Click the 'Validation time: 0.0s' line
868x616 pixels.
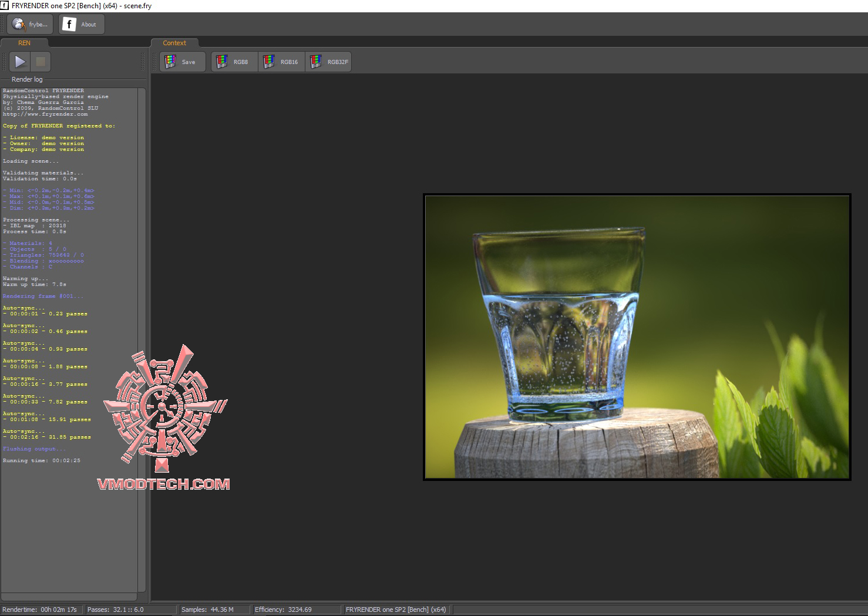(39, 179)
